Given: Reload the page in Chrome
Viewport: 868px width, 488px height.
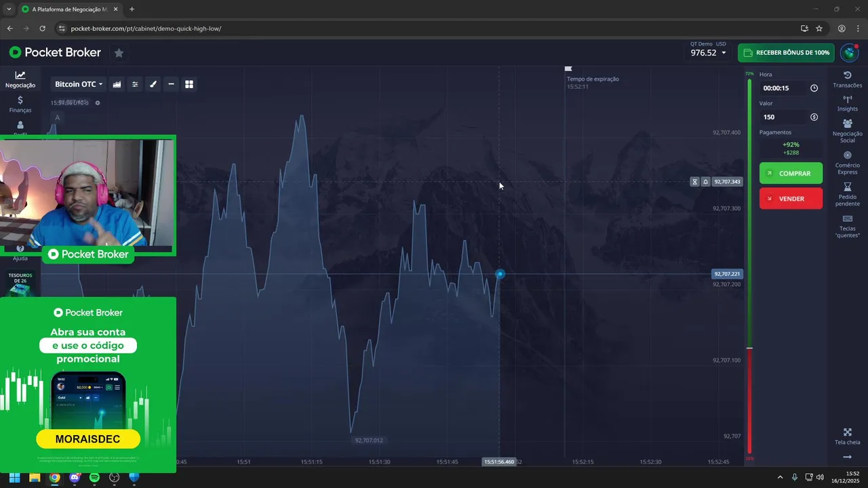Looking at the screenshot, I should pos(42,28).
